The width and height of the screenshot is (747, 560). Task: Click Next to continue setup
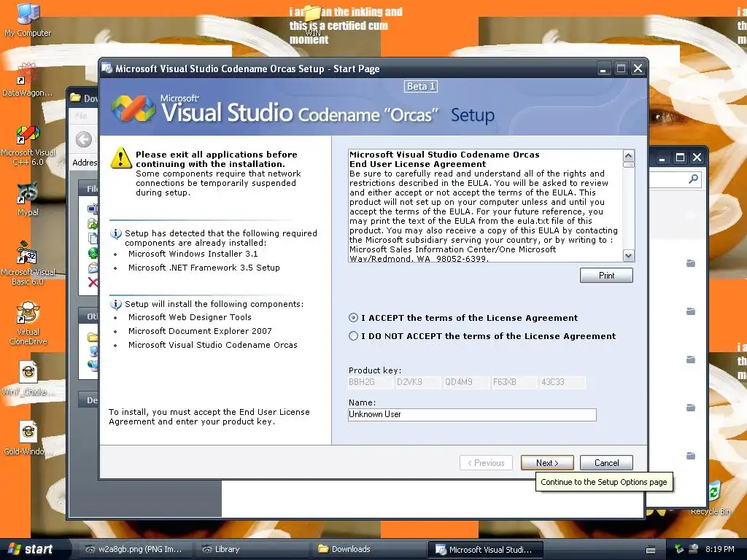tap(547, 463)
